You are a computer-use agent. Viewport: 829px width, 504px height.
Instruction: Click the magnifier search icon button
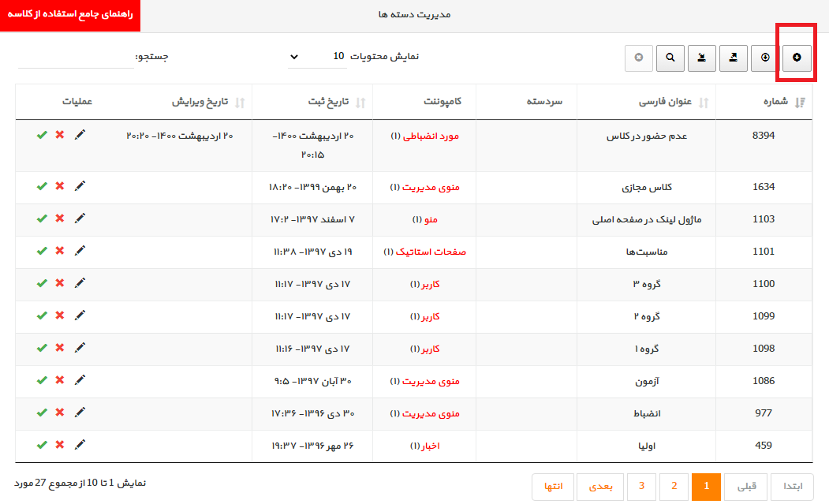670,58
